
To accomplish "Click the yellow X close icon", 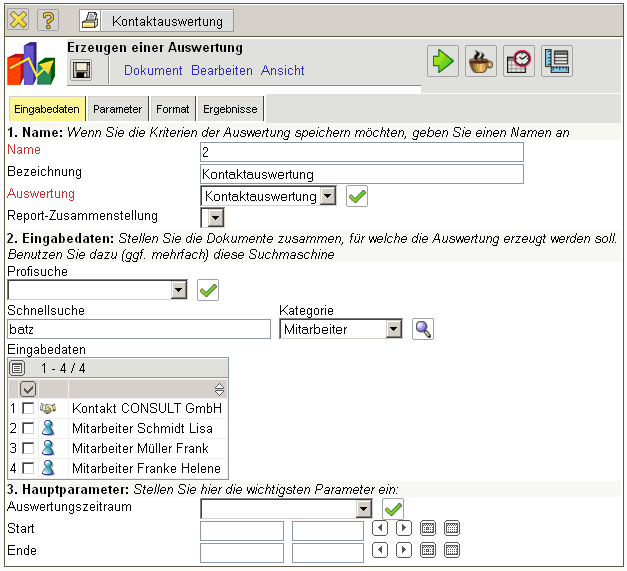I will [18, 20].
